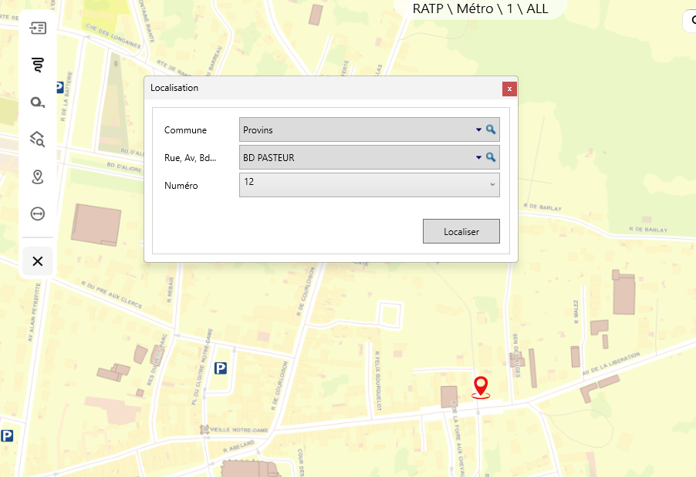Select the distance measure tool in sidebar

point(38,214)
